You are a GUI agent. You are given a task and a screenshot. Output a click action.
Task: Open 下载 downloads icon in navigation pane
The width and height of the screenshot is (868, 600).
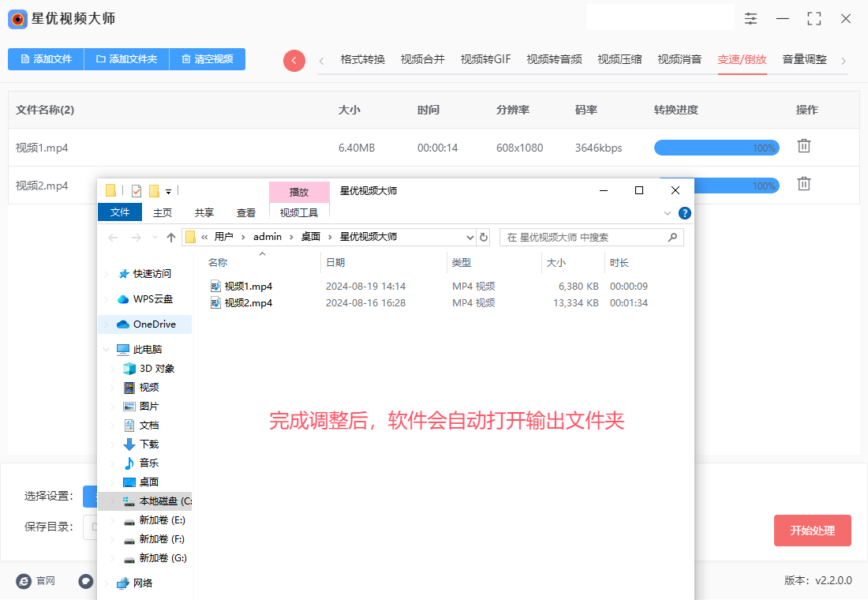click(x=129, y=444)
